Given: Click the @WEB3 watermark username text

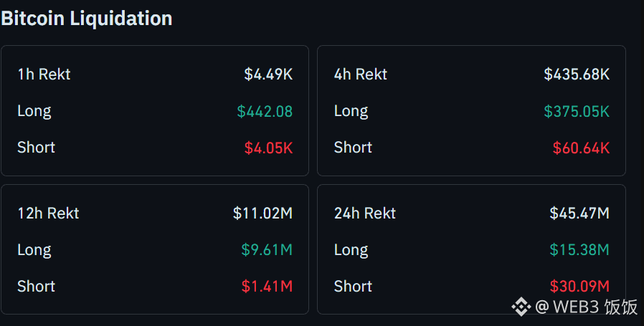Looking at the screenshot, I should (x=587, y=307).
